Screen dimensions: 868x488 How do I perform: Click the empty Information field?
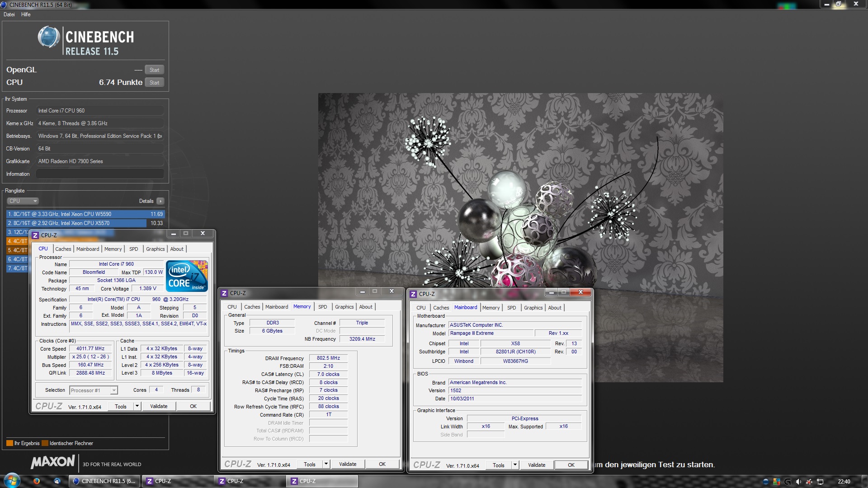(x=100, y=174)
